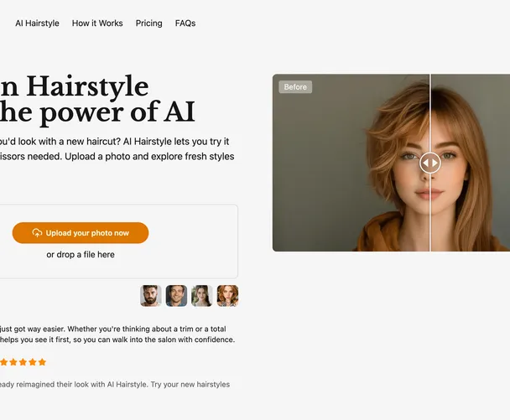The width and height of the screenshot is (510, 420).
Task: Go to How it Works section
Action: pos(97,23)
